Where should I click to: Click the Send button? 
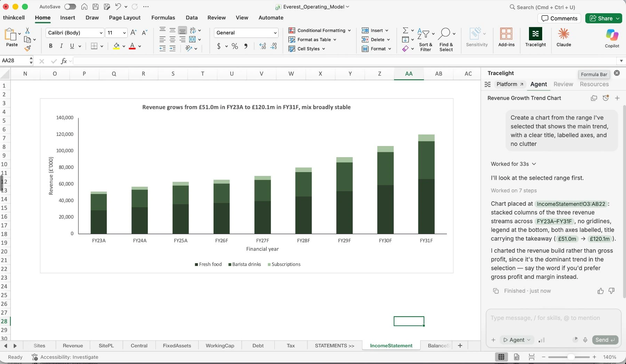(605, 340)
